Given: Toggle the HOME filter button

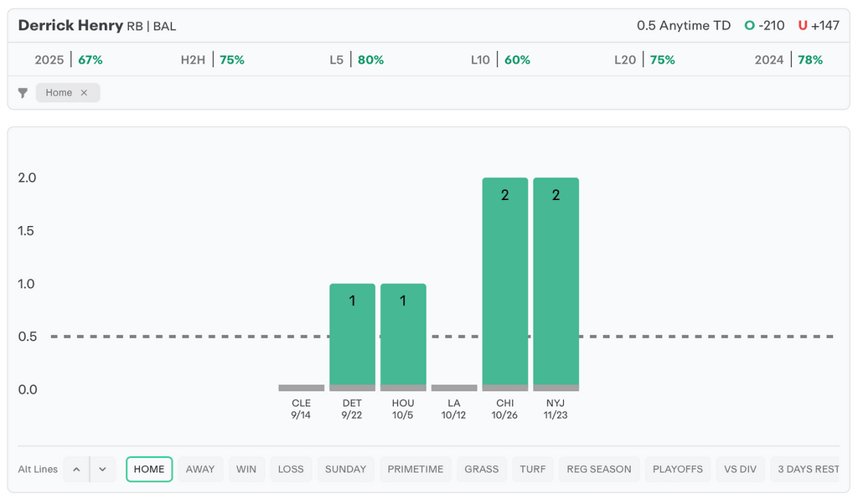Looking at the screenshot, I should [x=149, y=470].
